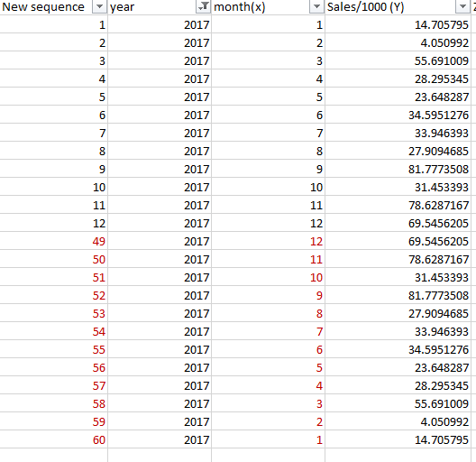Select the Sales/1000 (Y) header cell
This screenshot has width=476, height=462.
point(398,7)
